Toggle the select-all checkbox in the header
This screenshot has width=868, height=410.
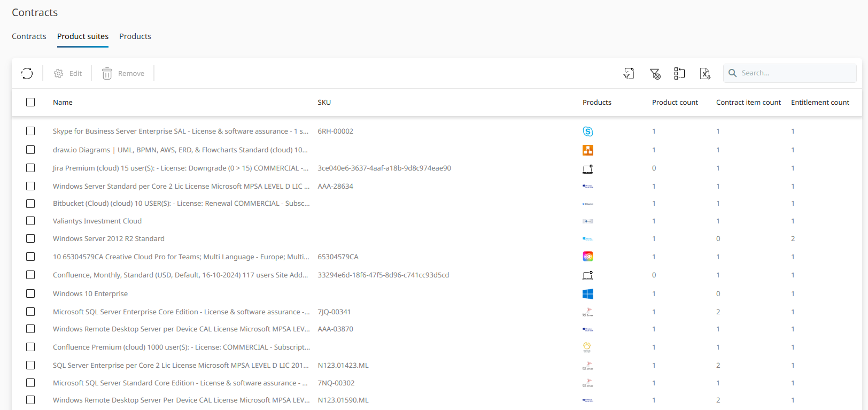(30, 102)
